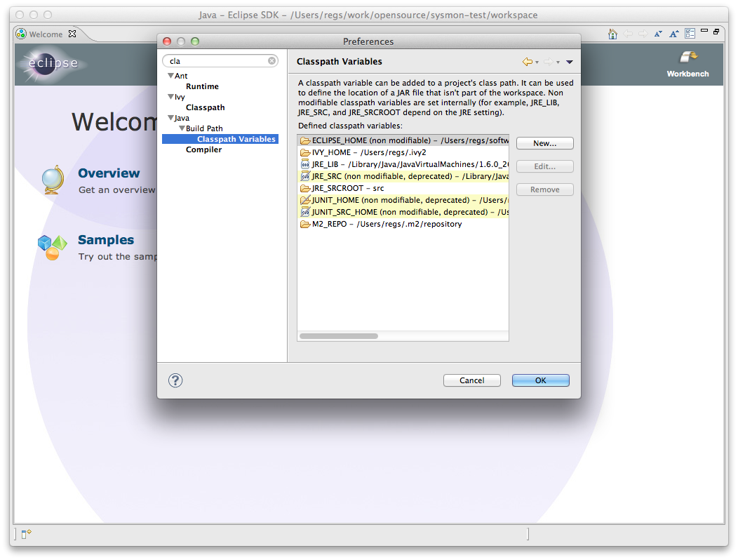This screenshot has height=560, width=738.
Task: Select the JRE_SRCROOT - src row
Action: click(x=403, y=188)
